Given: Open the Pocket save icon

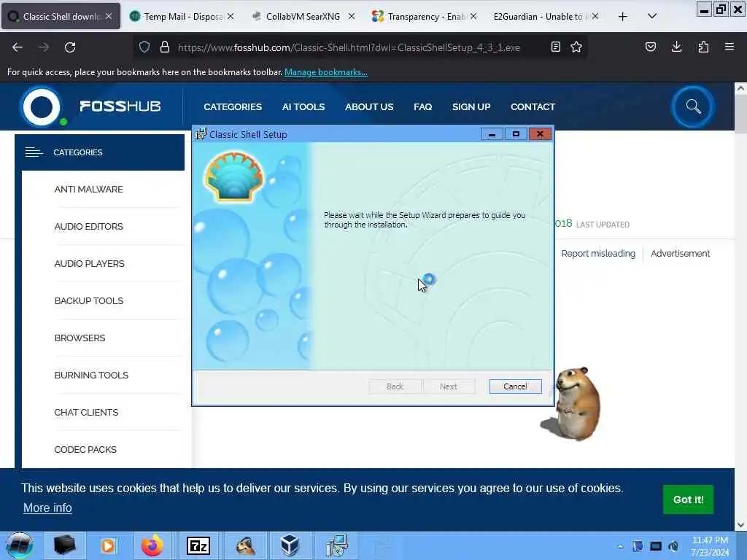Looking at the screenshot, I should click(x=650, y=47).
